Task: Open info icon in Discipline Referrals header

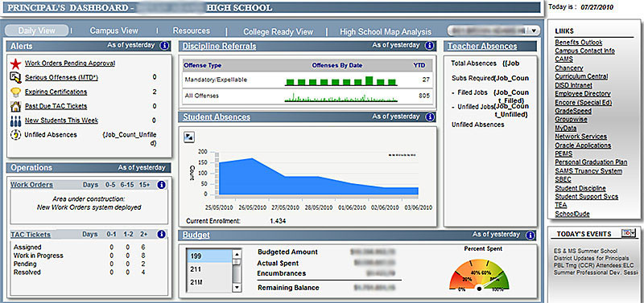Action: (x=430, y=46)
